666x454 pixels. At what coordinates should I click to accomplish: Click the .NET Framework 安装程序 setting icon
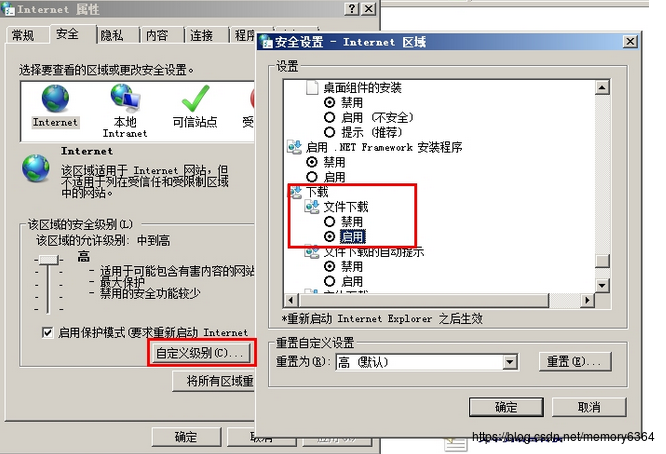(x=294, y=147)
